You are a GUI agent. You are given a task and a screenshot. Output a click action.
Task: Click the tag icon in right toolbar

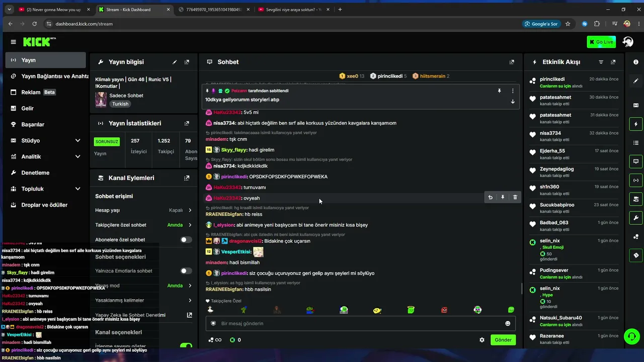[x=636, y=255]
